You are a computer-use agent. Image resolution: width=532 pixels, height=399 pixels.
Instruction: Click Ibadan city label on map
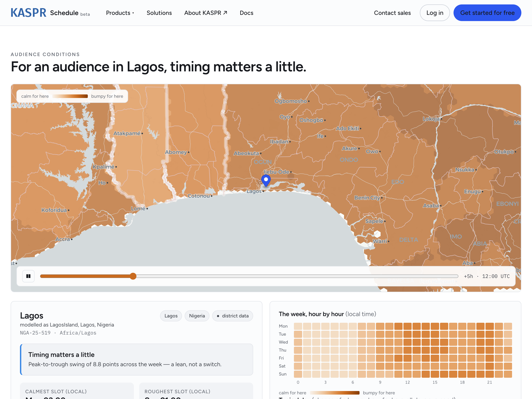[279, 141]
